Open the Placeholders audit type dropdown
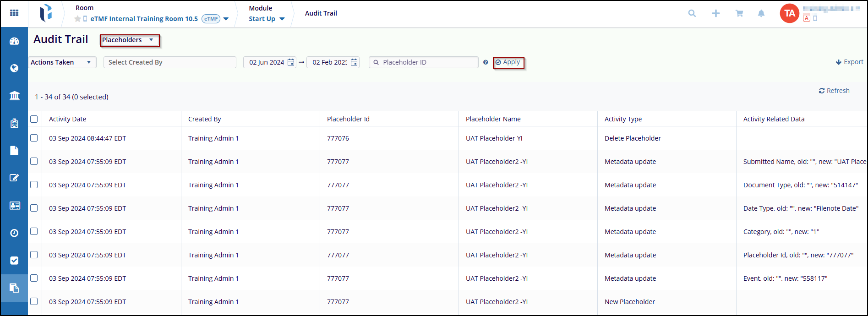Screen dimensions: 868x316 129,40
